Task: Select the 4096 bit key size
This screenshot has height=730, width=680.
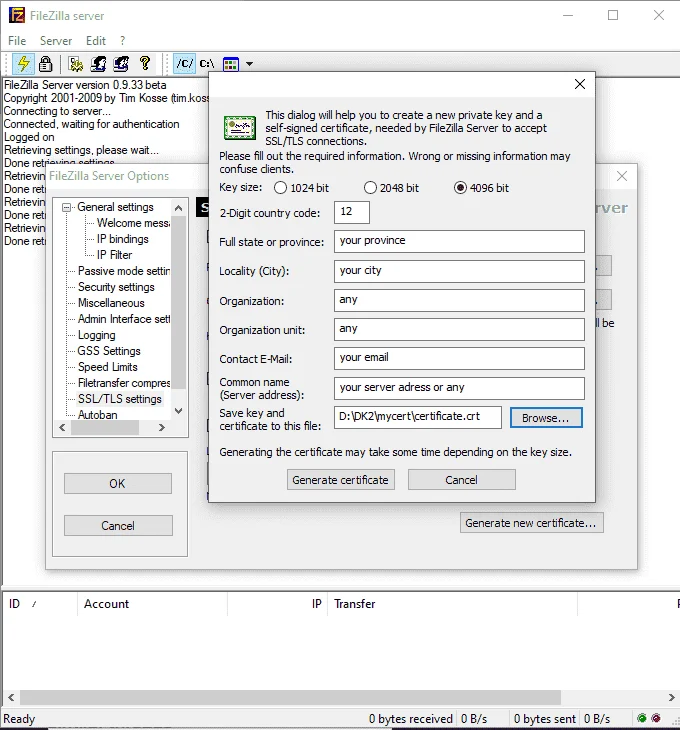Action: pyautogui.click(x=460, y=188)
